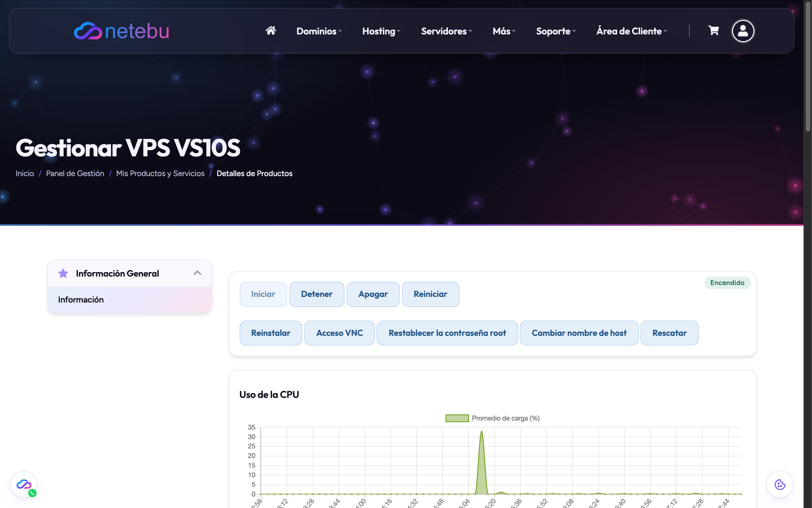Screen dimensions: 812x508
Task: Click the Detener button
Action: click(x=317, y=294)
